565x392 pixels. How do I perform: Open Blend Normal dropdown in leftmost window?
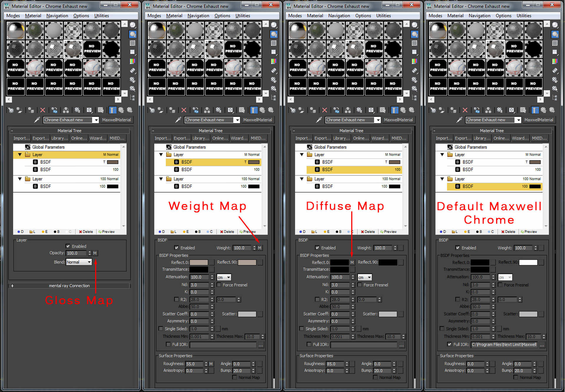[x=79, y=262]
